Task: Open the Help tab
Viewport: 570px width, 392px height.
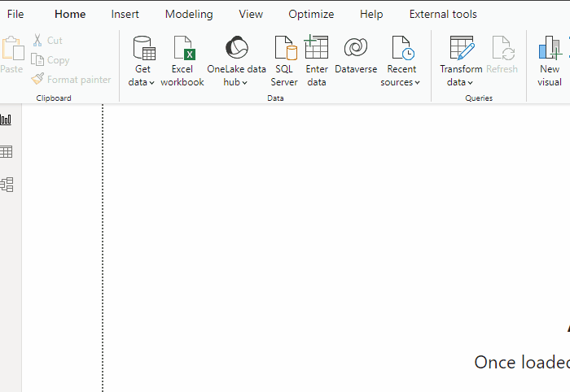Action: (x=371, y=14)
